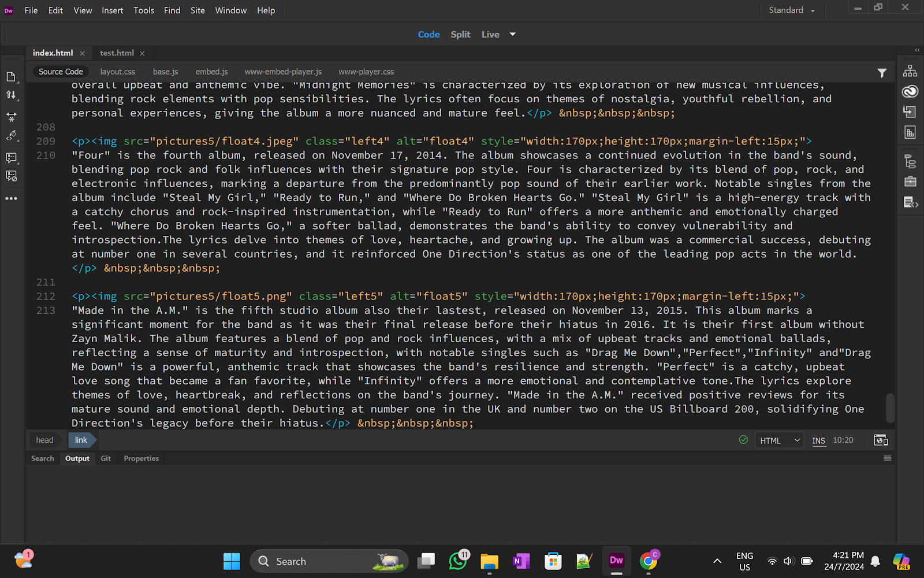Select the Expand All code tool
The height and width of the screenshot is (578, 924).
click(x=11, y=117)
